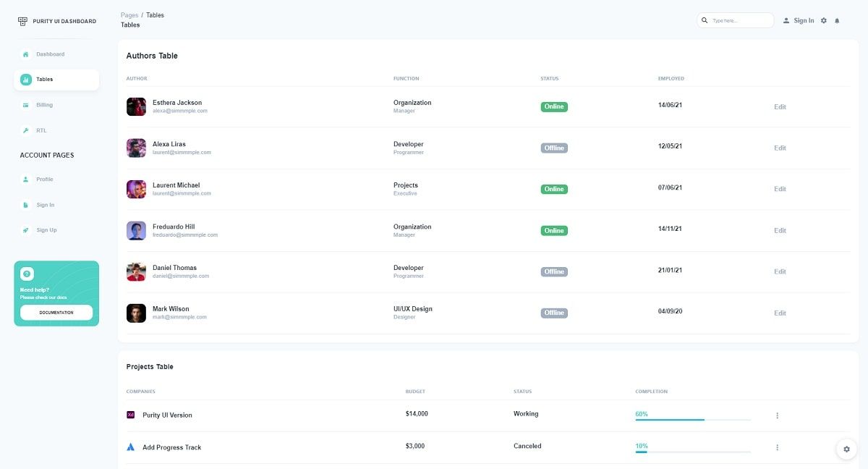Viewport: 868px width, 469px height.
Task: Click the Tables chart icon in sidebar
Action: [x=27, y=79]
